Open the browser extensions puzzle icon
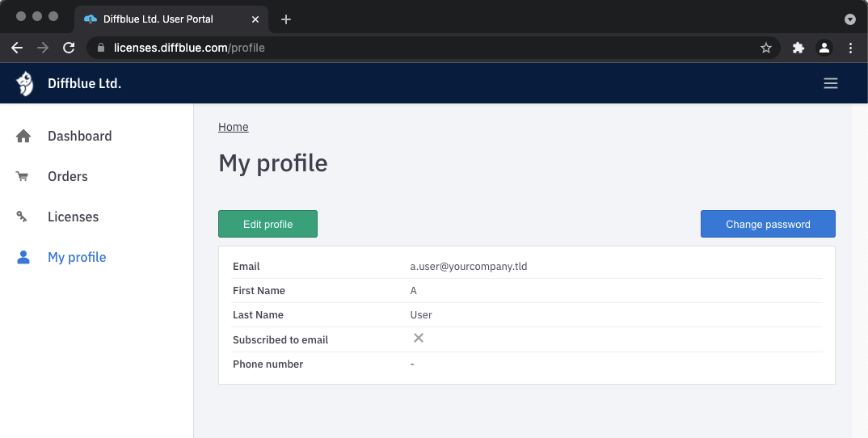 (x=798, y=48)
